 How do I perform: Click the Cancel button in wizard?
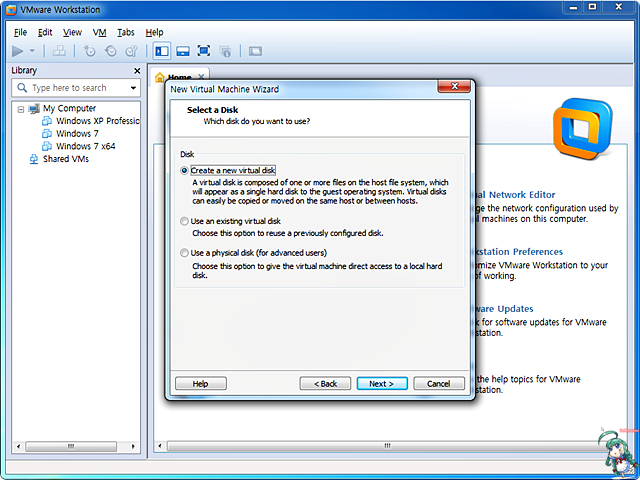coord(439,384)
